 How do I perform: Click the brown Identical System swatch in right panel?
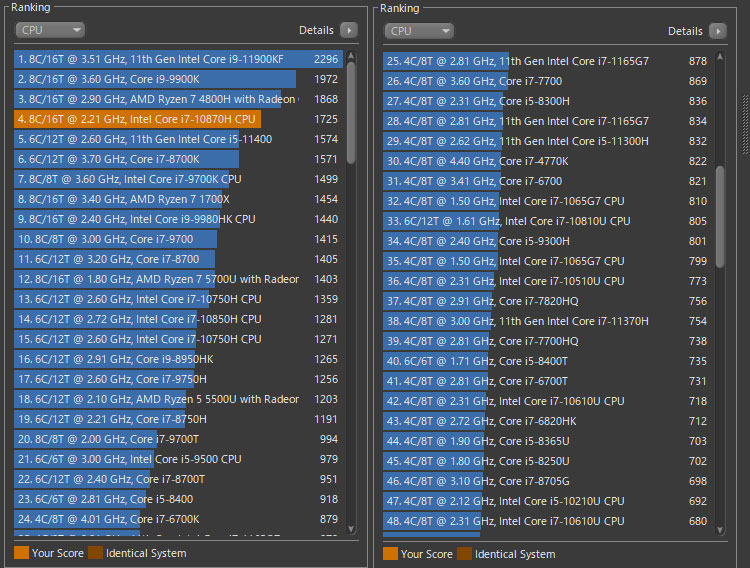coord(464,554)
